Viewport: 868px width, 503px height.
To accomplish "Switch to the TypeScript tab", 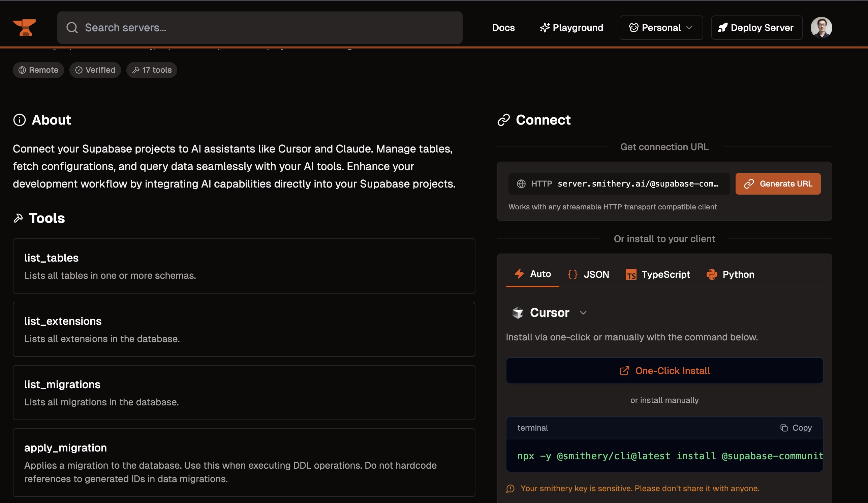I will (x=657, y=274).
